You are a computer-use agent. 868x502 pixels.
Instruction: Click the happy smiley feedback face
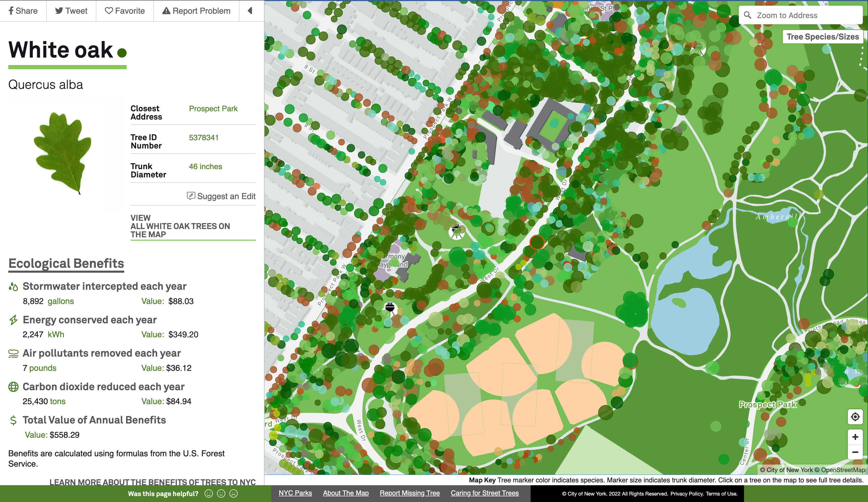tap(208, 493)
